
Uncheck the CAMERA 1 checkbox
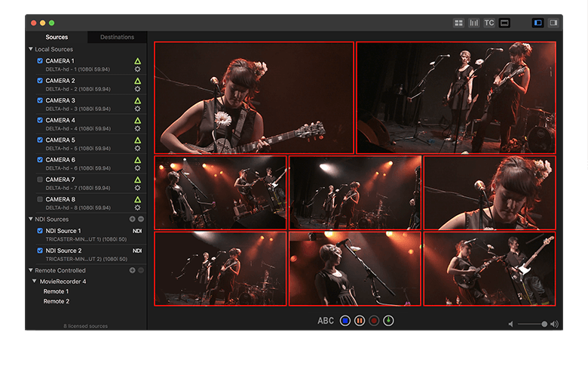point(40,60)
